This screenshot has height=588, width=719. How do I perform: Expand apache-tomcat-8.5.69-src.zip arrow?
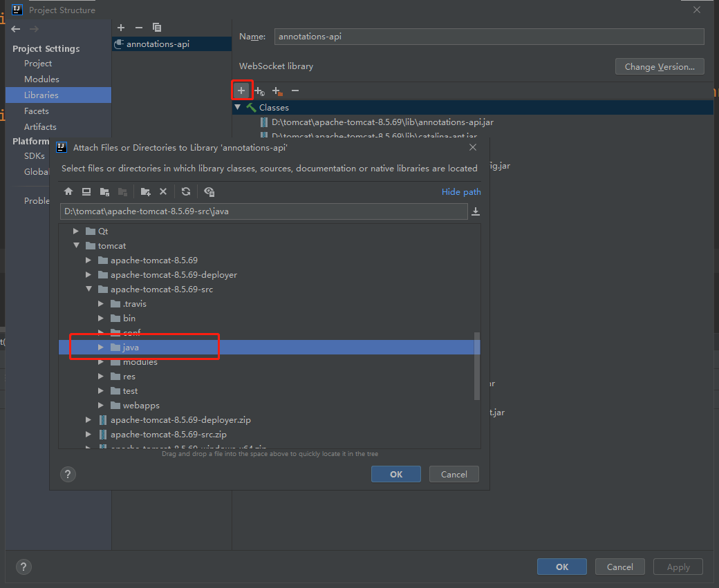(x=88, y=435)
